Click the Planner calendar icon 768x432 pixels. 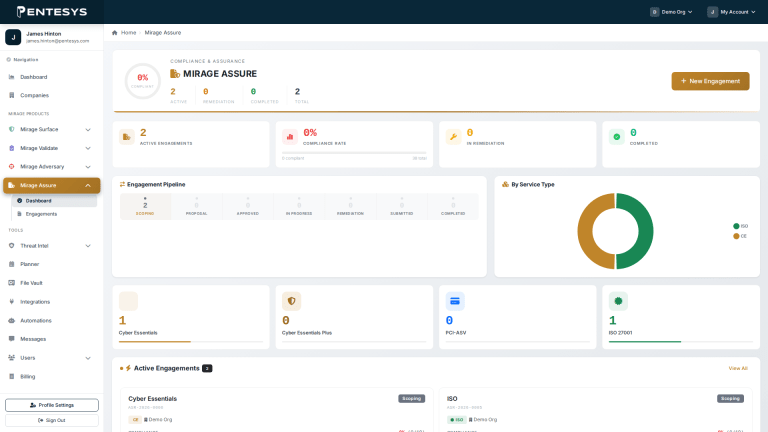(12, 264)
